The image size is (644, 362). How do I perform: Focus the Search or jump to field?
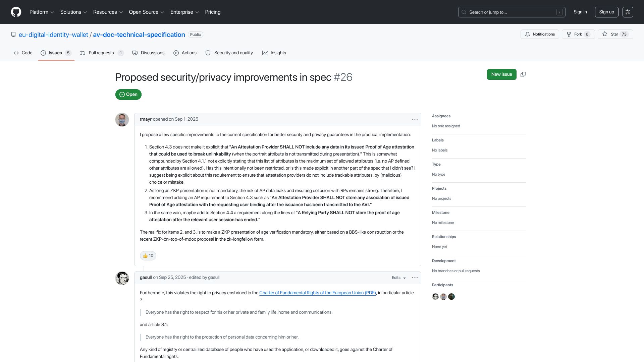coord(512,12)
